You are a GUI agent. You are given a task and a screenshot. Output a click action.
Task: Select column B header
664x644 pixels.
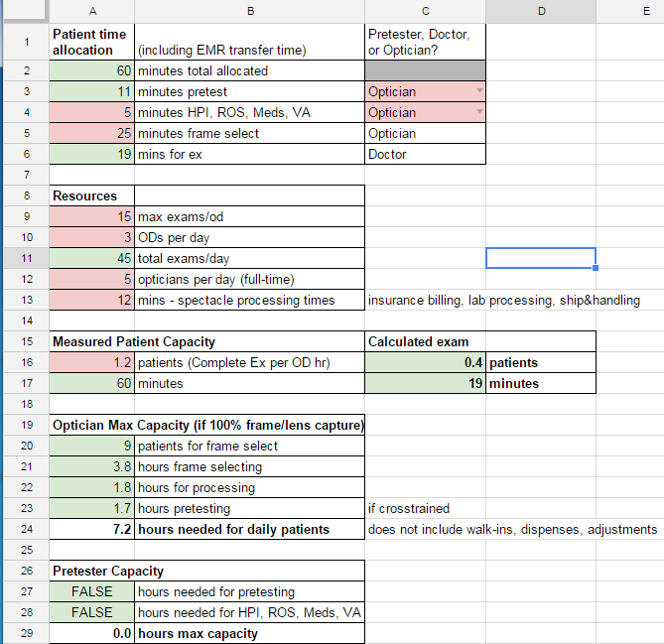[x=250, y=11]
